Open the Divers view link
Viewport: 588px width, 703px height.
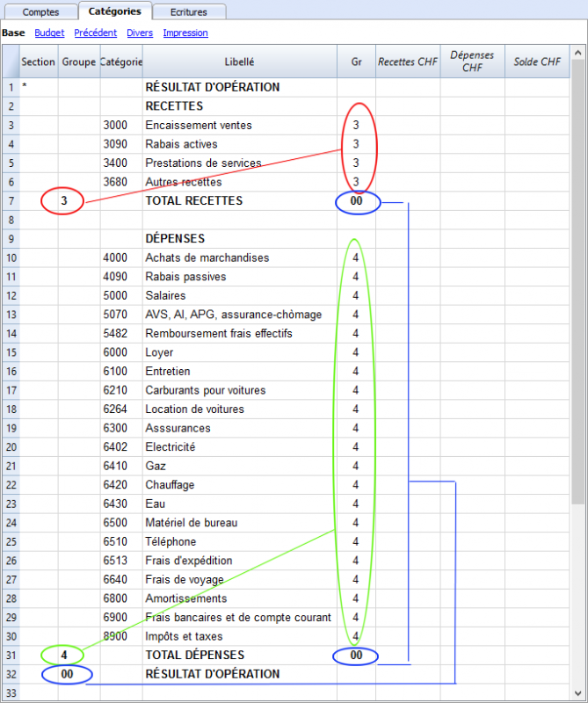(140, 33)
